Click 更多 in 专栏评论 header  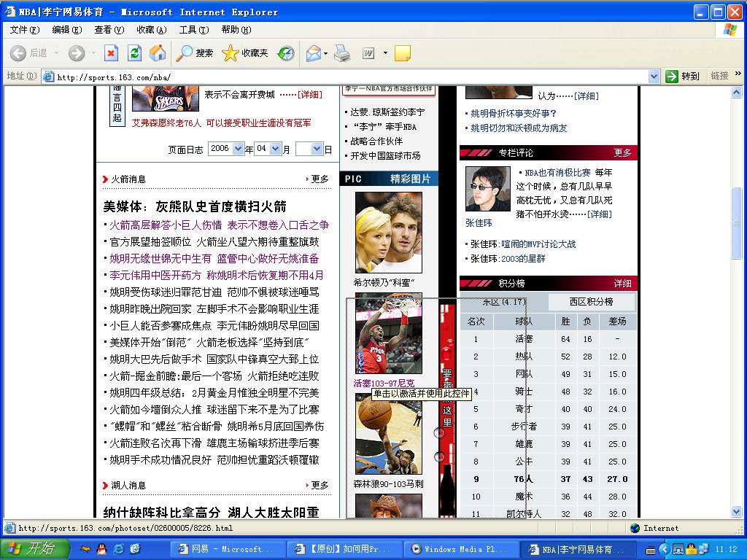point(622,153)
